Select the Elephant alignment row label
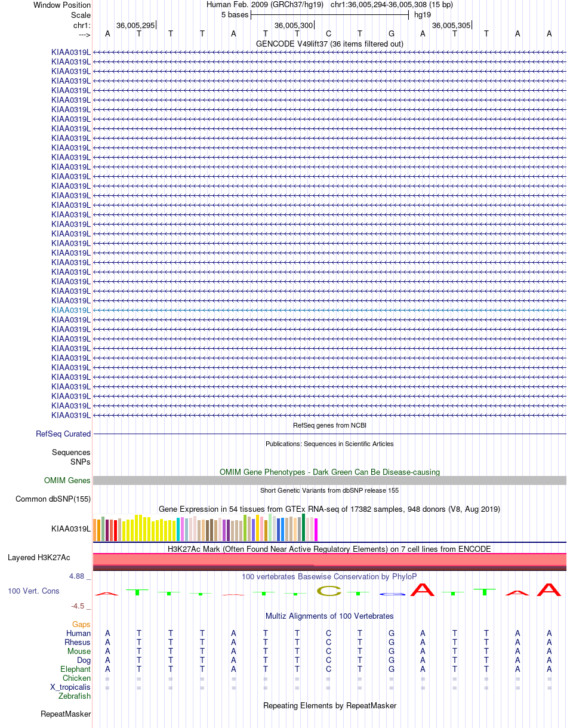Viewport: 567px width, 728px height. pyautogui.click(x=76, y=669)
